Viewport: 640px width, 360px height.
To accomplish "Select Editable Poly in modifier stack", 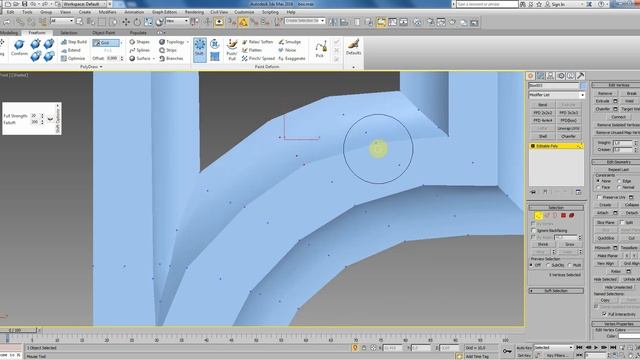I will click(556, 146).
